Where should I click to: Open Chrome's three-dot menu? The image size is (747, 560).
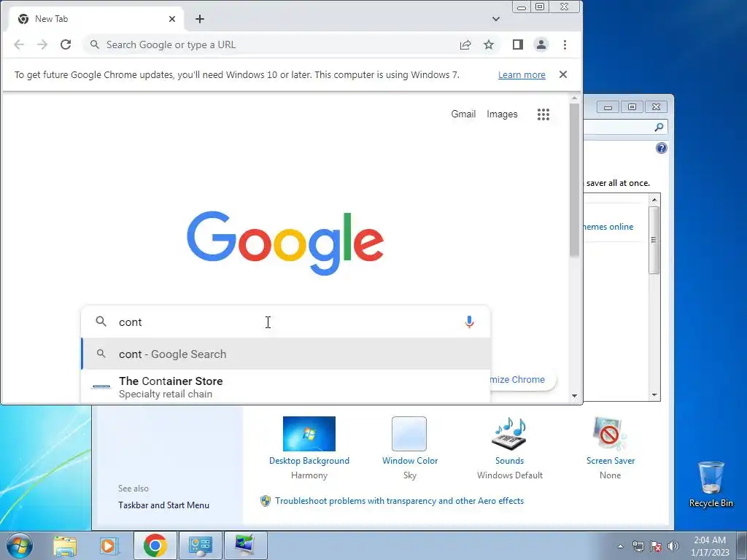click(x=565, y=44)
